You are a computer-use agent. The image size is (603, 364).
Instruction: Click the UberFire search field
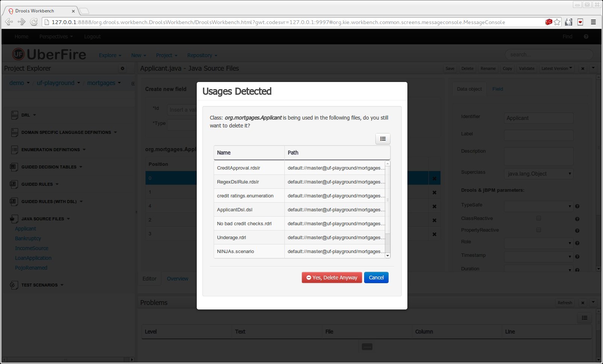tap(548, 55)
